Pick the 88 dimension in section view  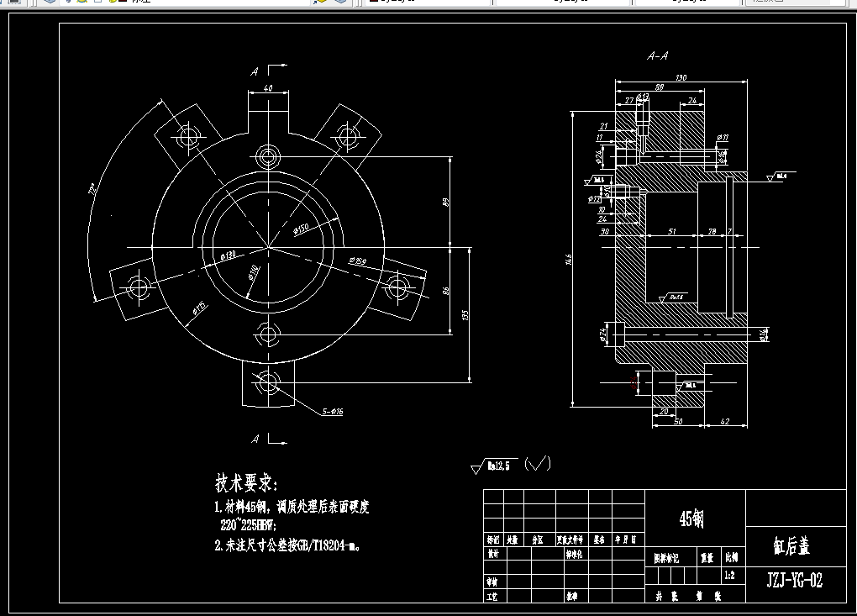coord(660,87)
